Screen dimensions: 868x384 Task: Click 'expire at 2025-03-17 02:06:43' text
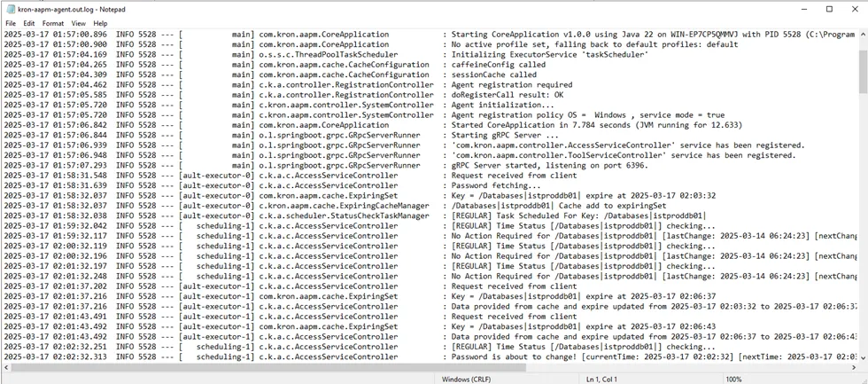click(651, 326)
